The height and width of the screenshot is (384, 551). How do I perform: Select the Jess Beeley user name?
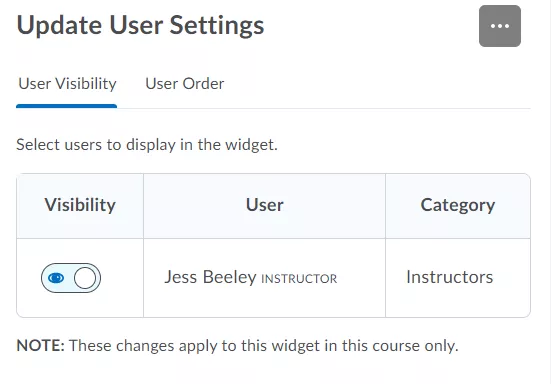pos(210,277)
